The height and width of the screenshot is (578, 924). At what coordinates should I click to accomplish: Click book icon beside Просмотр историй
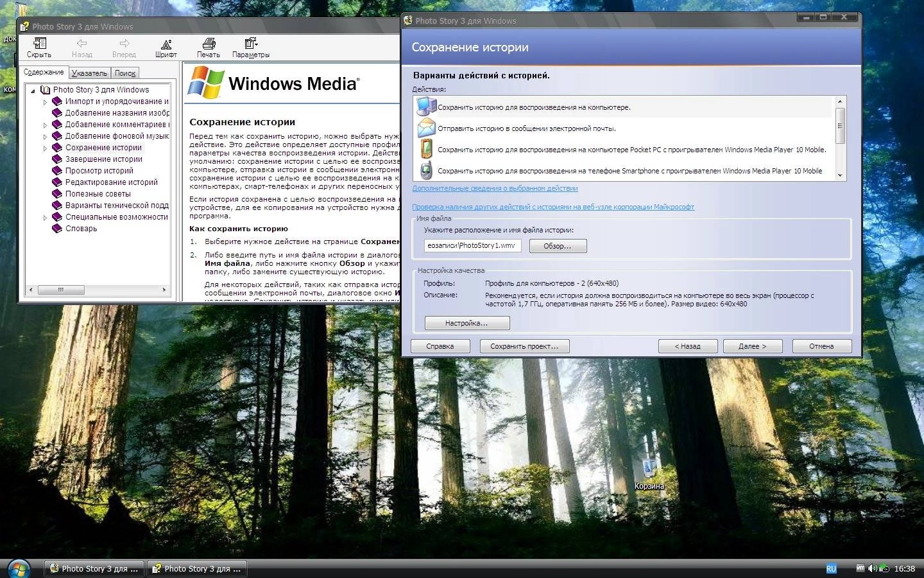tap(57, 171)
